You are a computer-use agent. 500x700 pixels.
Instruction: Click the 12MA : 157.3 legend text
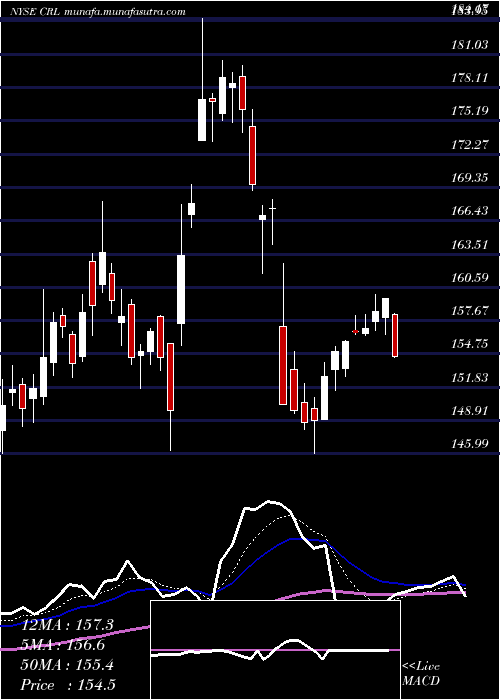(x=67, y=625)
